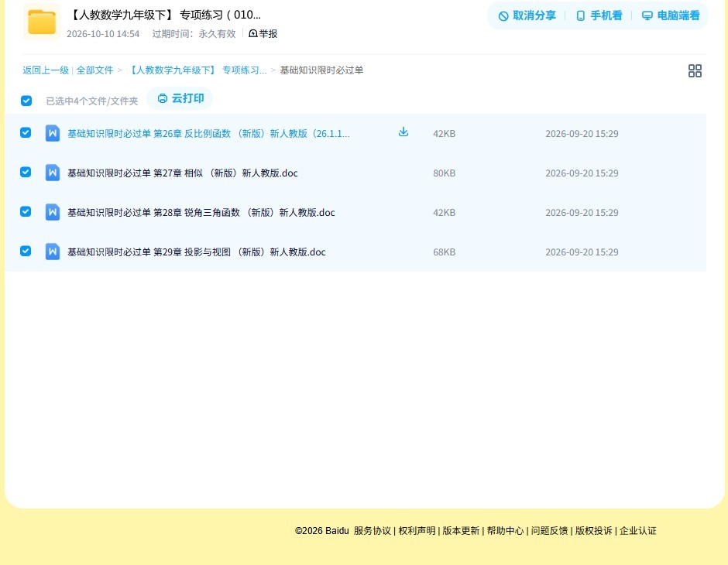
Task: Uncheck the 第28章 锐角三角函数 file checkbox
Action: click(x=26, y=211)
